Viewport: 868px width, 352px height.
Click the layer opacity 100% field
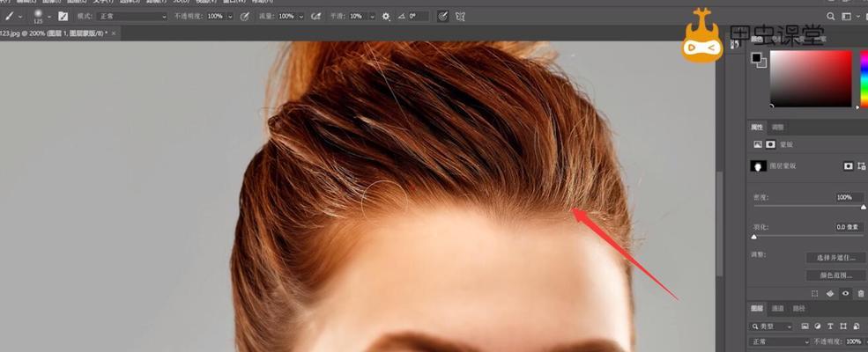pos(856,342)
